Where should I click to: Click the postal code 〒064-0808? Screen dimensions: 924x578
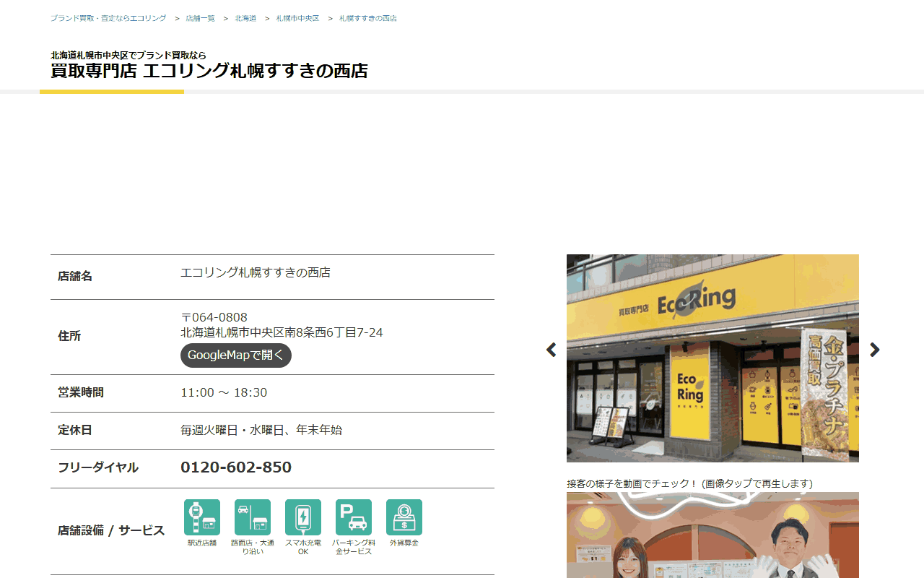point(214,317)
